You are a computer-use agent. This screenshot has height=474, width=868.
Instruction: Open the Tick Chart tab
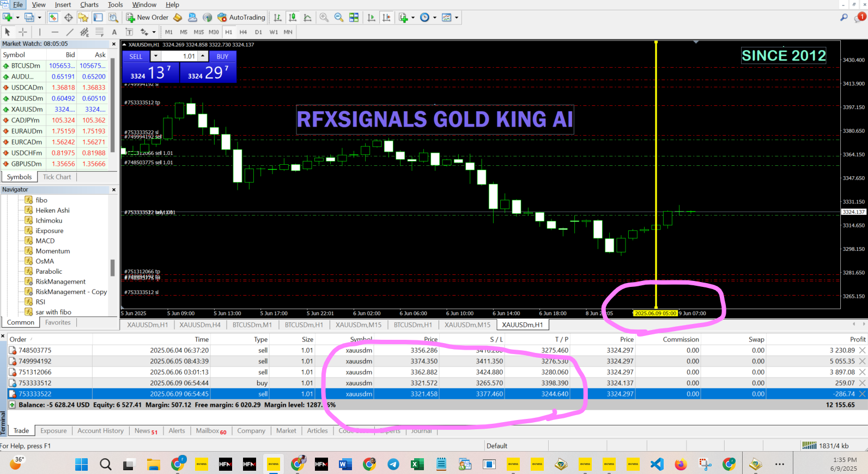[57, 177]
